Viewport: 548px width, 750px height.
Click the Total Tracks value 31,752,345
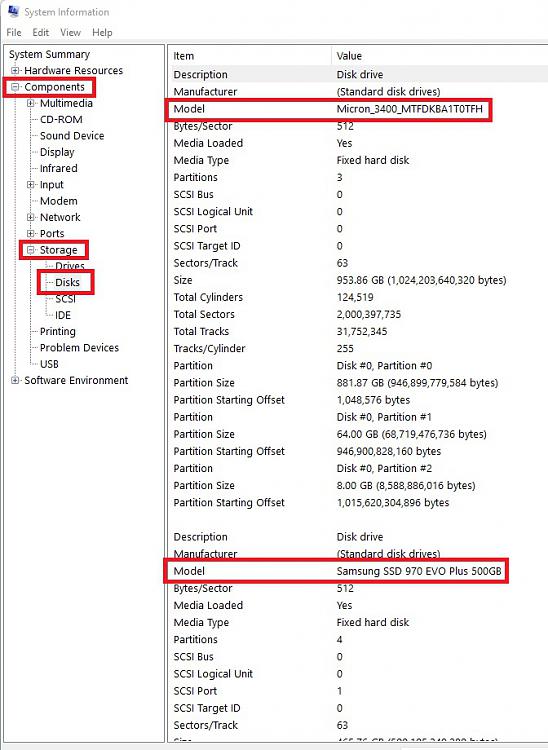point(362,331)
